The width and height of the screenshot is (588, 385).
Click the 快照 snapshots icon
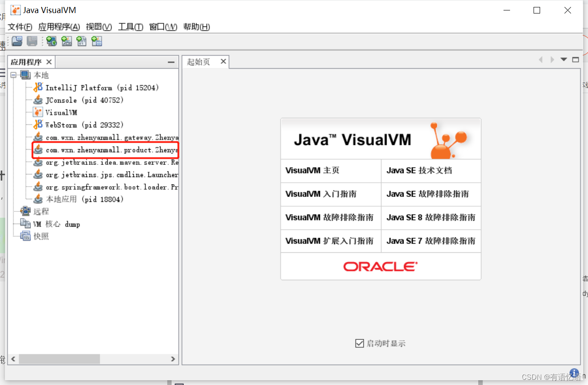tap(26, 236)
